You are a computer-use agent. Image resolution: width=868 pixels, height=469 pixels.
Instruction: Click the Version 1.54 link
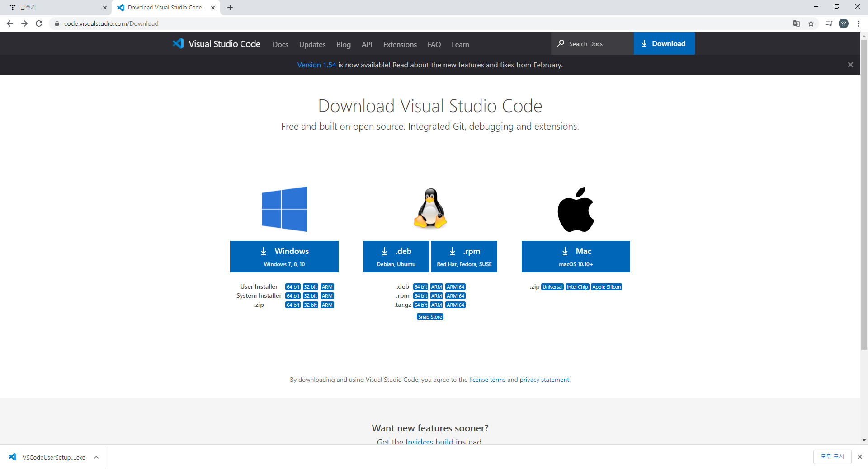point(316,65)
